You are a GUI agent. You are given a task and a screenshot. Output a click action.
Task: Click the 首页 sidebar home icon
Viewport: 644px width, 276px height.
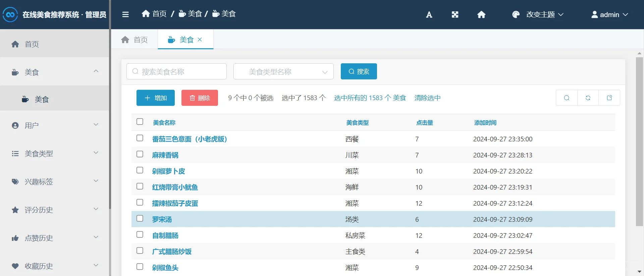pyautogui.click(x=15, y=44)
